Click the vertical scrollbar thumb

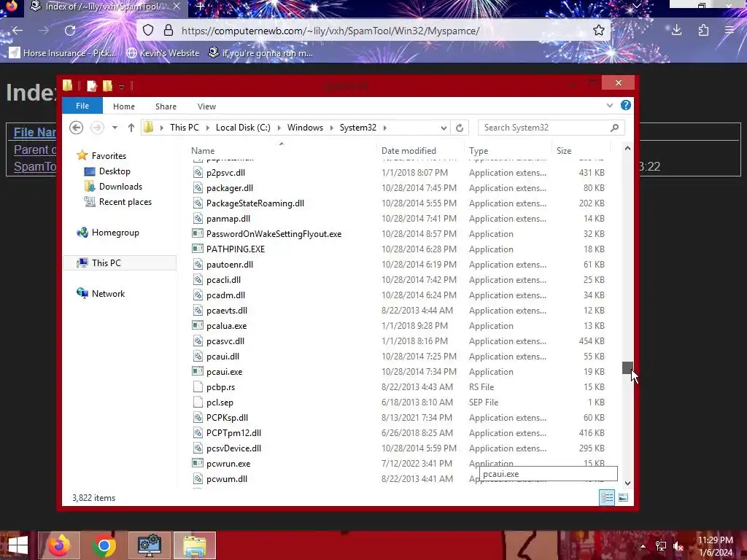(627, 367)
